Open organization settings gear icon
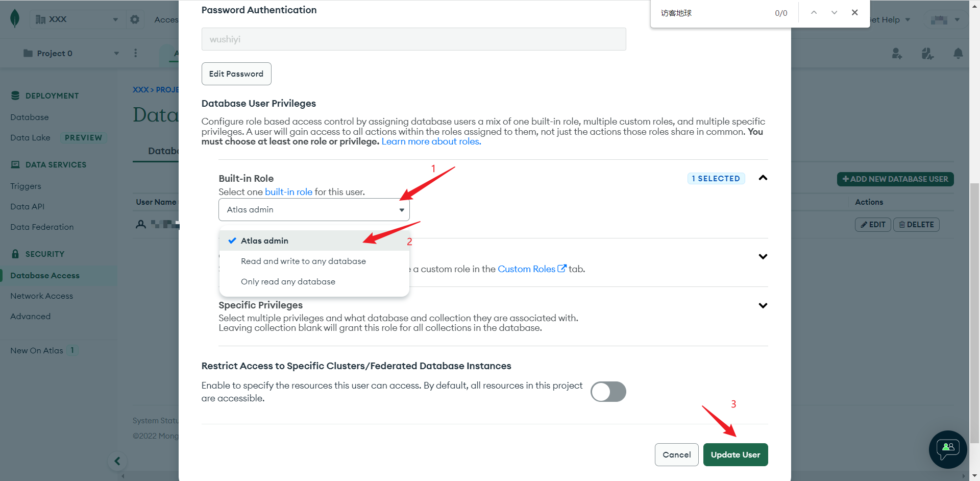This screenshot has width=980, height=481. coord(135,19)
